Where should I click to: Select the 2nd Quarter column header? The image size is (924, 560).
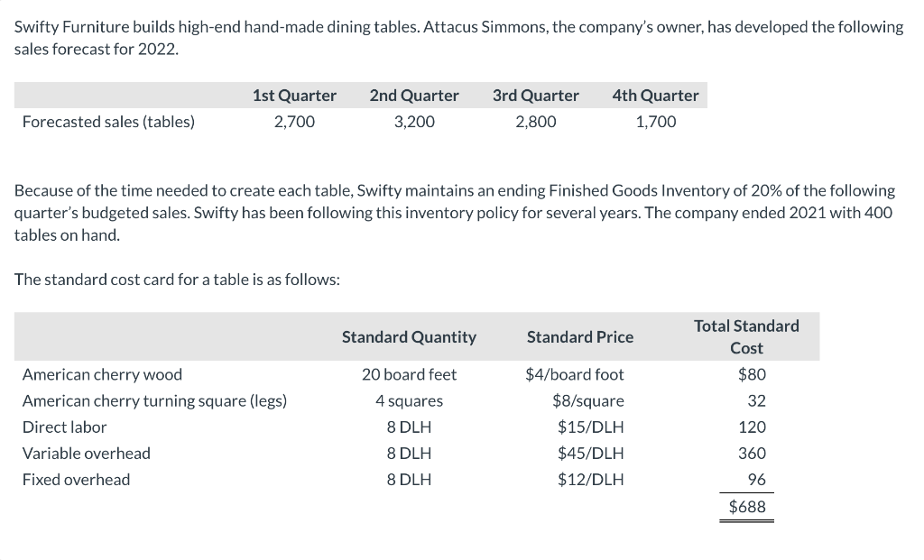coord(414,96)
